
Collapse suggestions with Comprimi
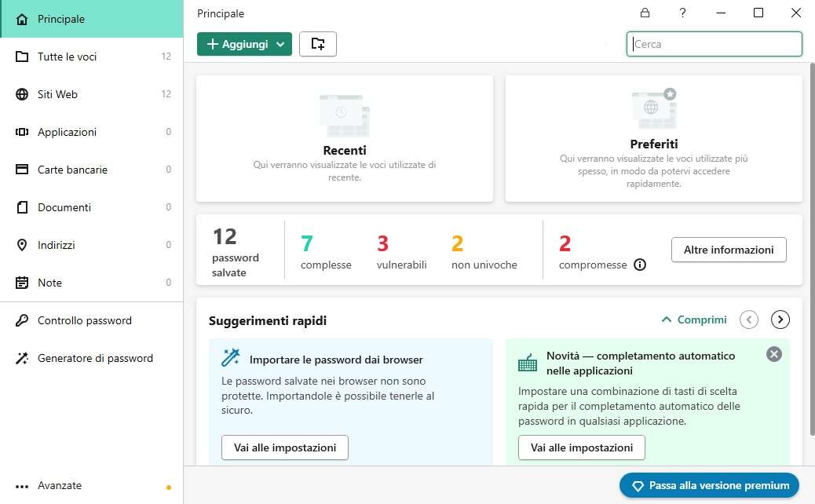click(694, 320)
